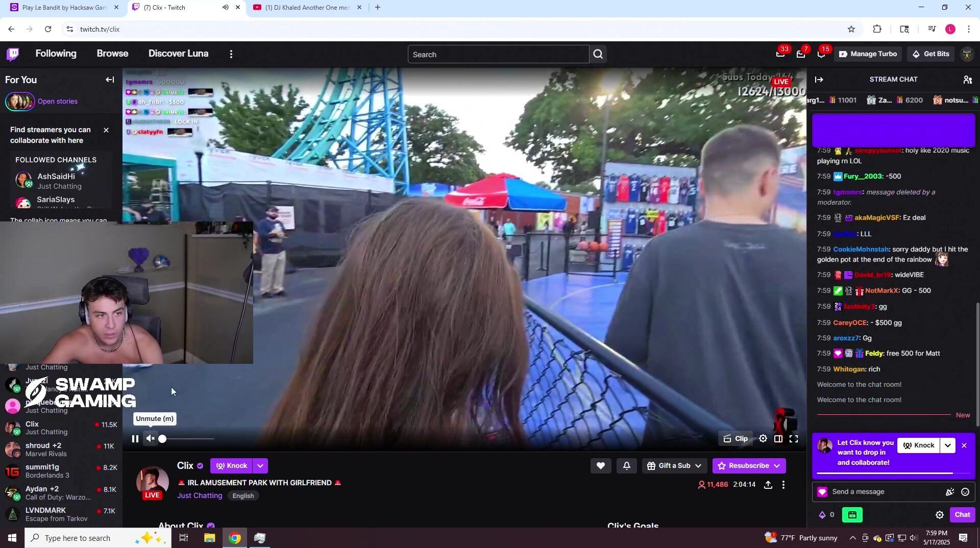Unmute the stream audio
Screen dimensions: 980x548
coord(151,439)
